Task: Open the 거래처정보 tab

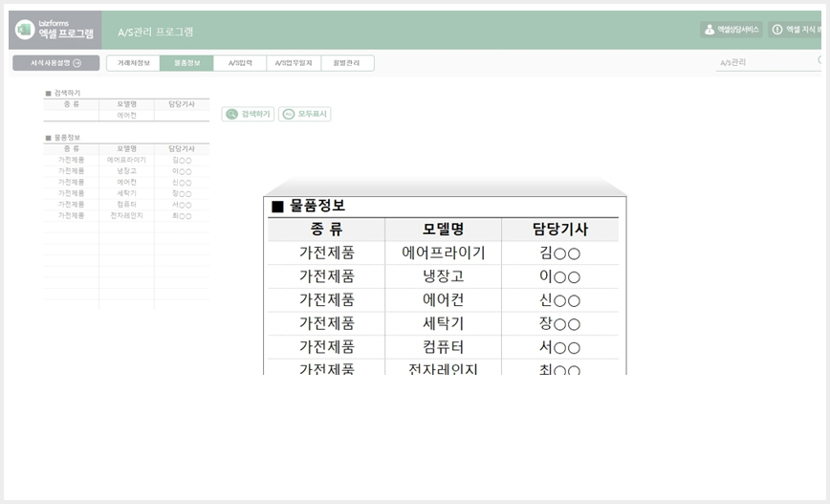Action: (134, 63)
